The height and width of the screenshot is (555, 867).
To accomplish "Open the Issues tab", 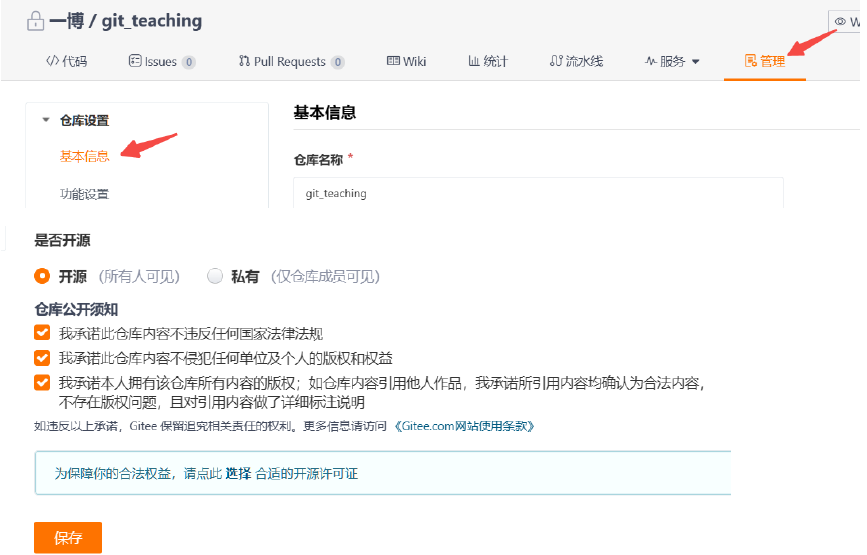I will point(161,61).
